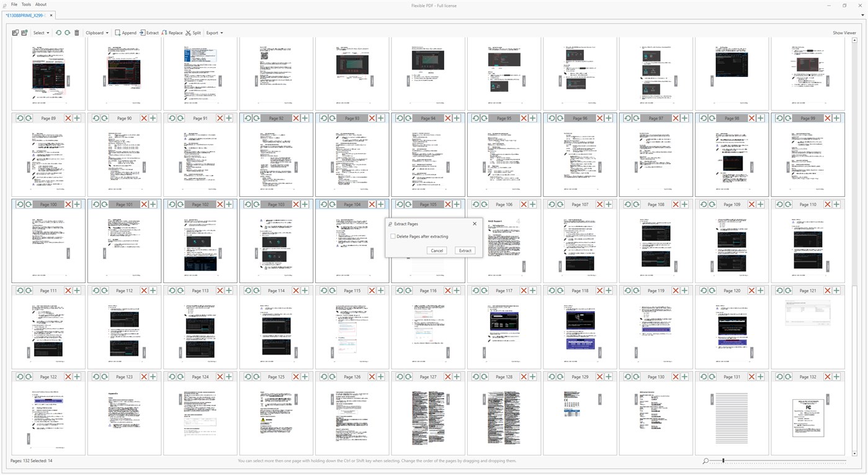Switch to the E13088PRIME_X299 document tab
Viewport: 868px width, 475px height.
coord(26,14)
